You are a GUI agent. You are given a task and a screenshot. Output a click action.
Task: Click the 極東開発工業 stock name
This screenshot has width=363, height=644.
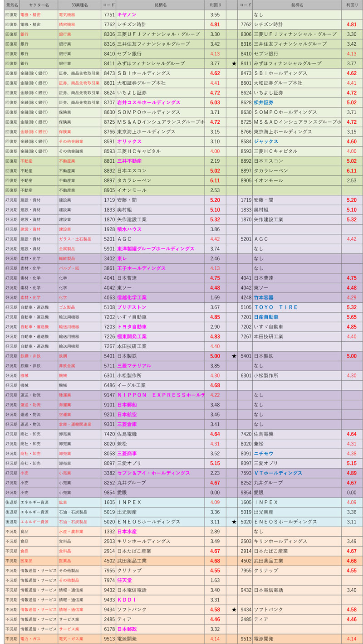coord(132,336)
